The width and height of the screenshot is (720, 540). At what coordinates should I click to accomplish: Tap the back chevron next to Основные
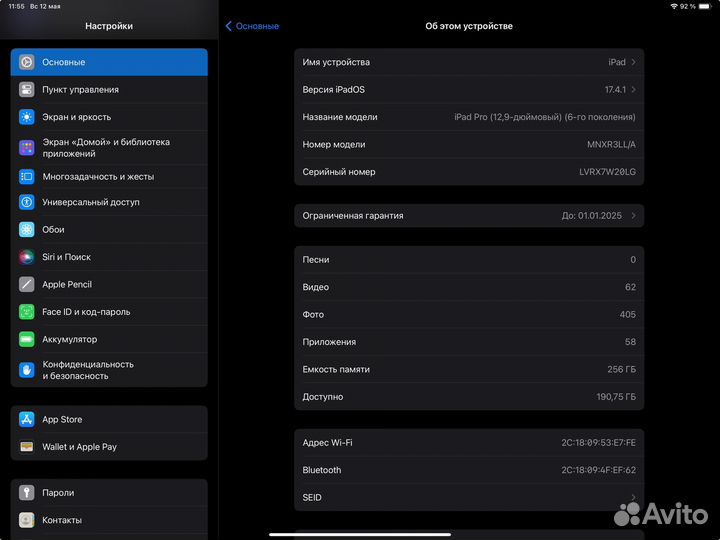coord(228,26)
